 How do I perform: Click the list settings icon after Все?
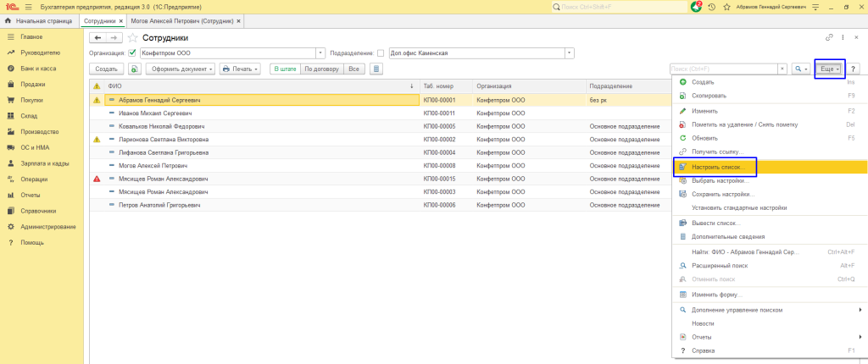[x=376, y=69]
